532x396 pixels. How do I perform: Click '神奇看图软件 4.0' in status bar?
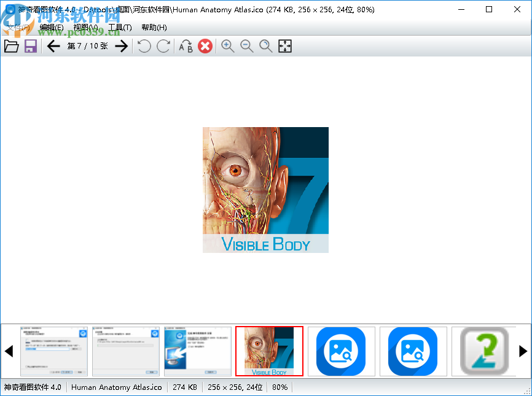point(33,387)
